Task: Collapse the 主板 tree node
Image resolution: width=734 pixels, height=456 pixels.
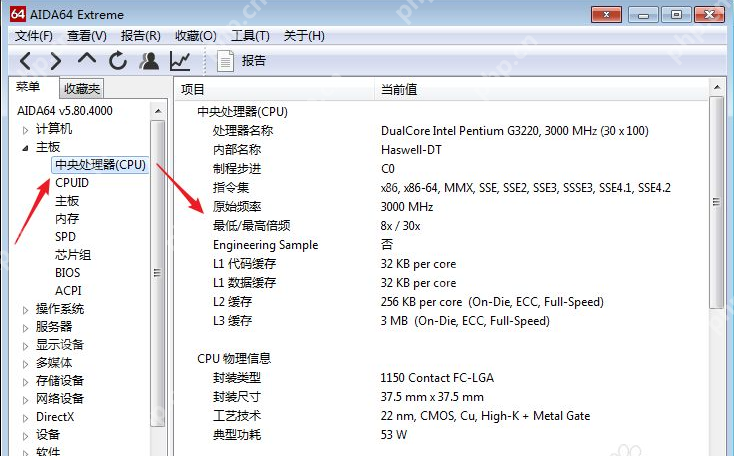Action: (26, 148)
